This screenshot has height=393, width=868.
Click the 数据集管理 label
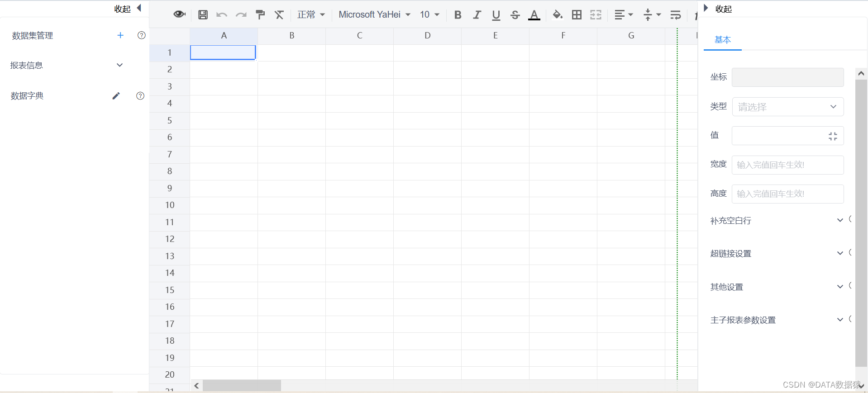(x=33, y=36)
